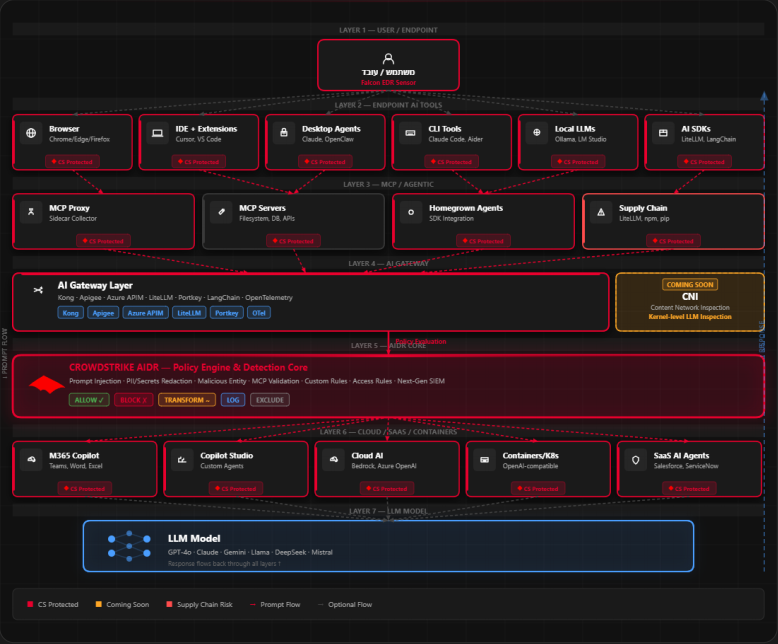Click CS Protected badge in Cloud AI card
This screenshot has height=644, width=778.
click(x=388, y=489)
